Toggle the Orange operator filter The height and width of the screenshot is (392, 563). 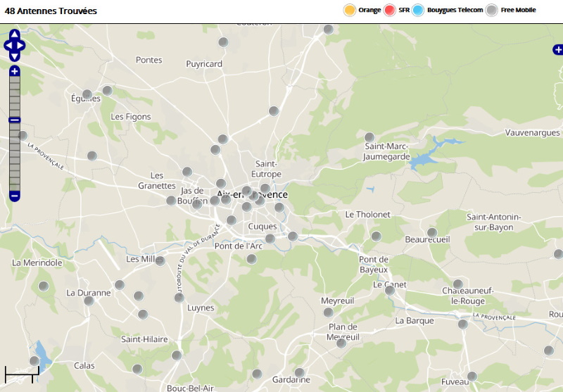(x=349, y=10)
